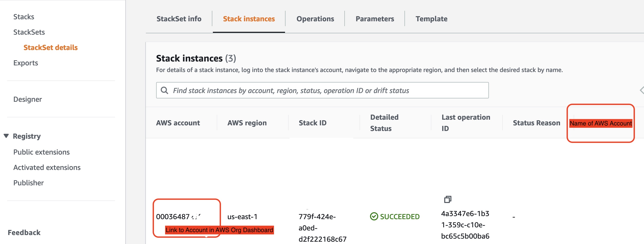644x244 pixels.
Task: Select StackSet details in the sidebar
Action: tap(50, 47)
